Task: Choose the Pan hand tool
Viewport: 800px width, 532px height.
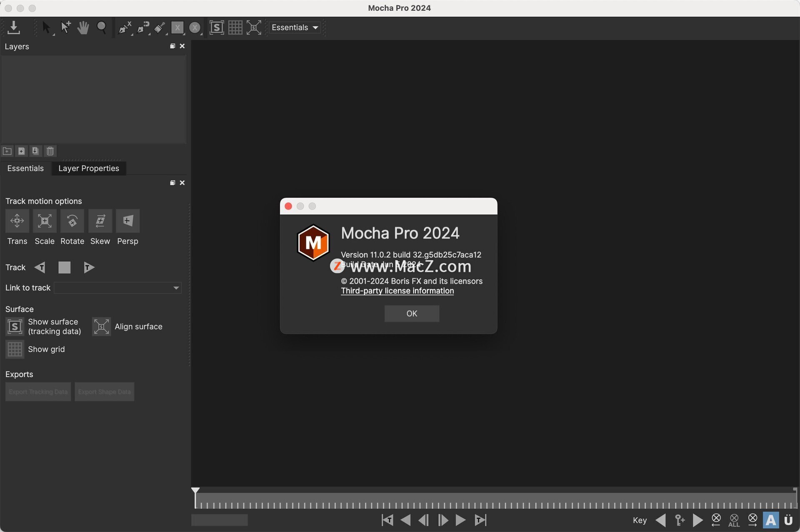Action: (83, 27)
